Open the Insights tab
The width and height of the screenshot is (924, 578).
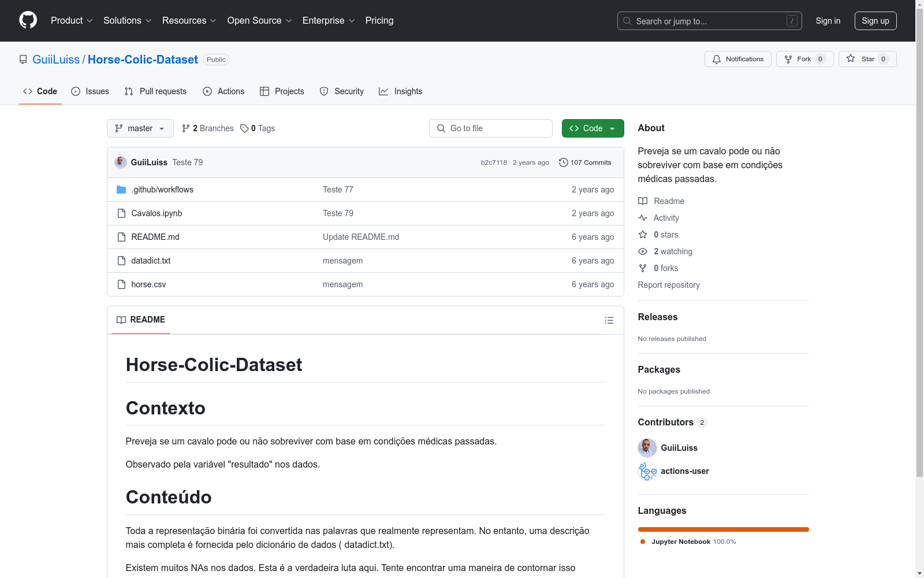[x=401, y=91]
